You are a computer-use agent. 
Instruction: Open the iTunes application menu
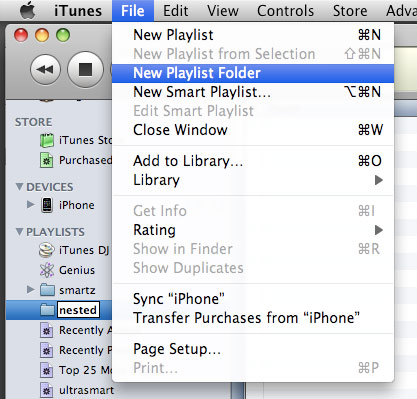tap(78, 11)
